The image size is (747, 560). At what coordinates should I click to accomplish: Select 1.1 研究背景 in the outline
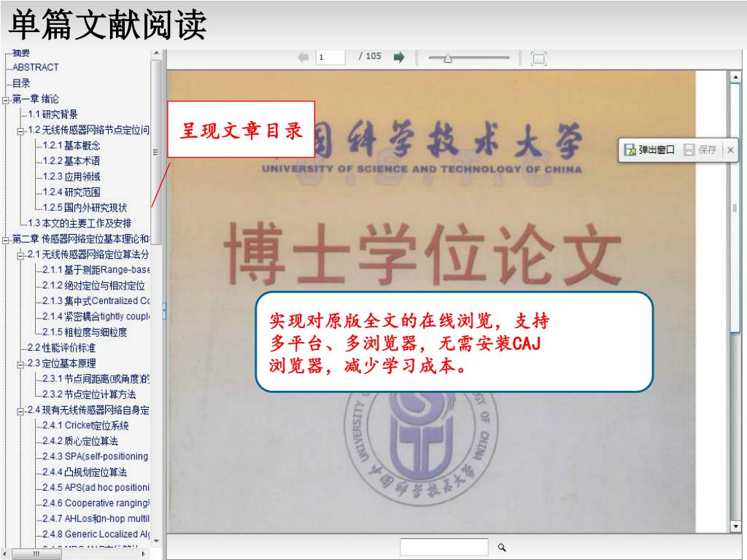[53, 114]
